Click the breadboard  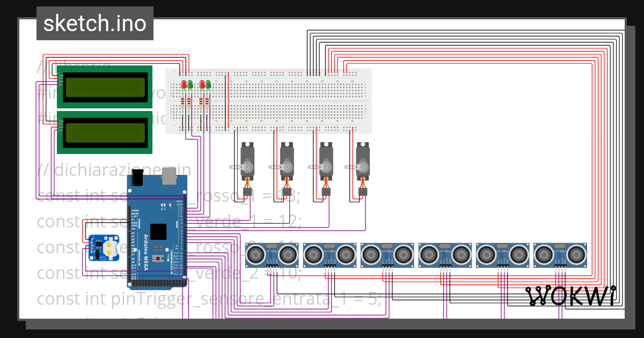click(295, 102)
